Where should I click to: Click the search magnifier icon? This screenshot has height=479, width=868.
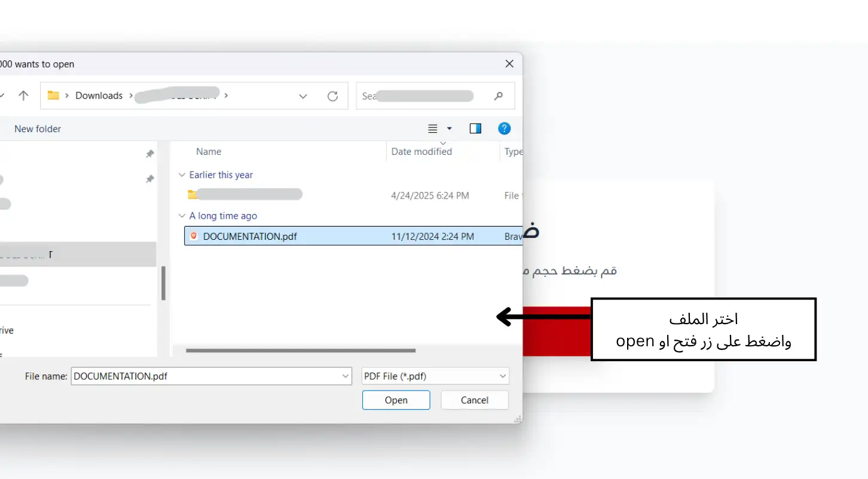[x=499, y=96]
